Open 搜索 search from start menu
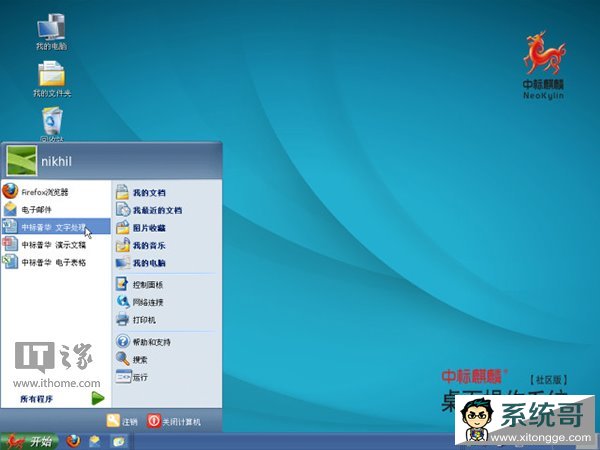 132,359
